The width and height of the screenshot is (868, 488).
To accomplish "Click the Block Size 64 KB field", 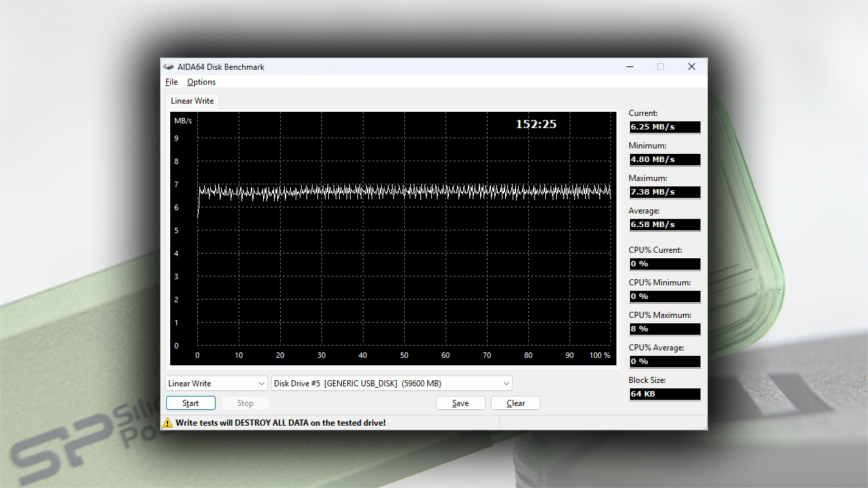I will pyautogui.click(x=664, y=394).
